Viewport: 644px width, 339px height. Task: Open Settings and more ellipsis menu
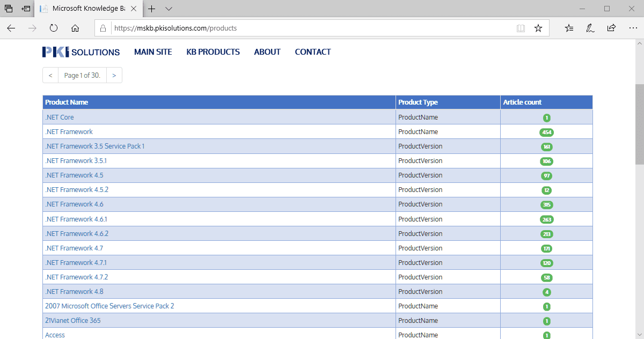tap(632, 28)
